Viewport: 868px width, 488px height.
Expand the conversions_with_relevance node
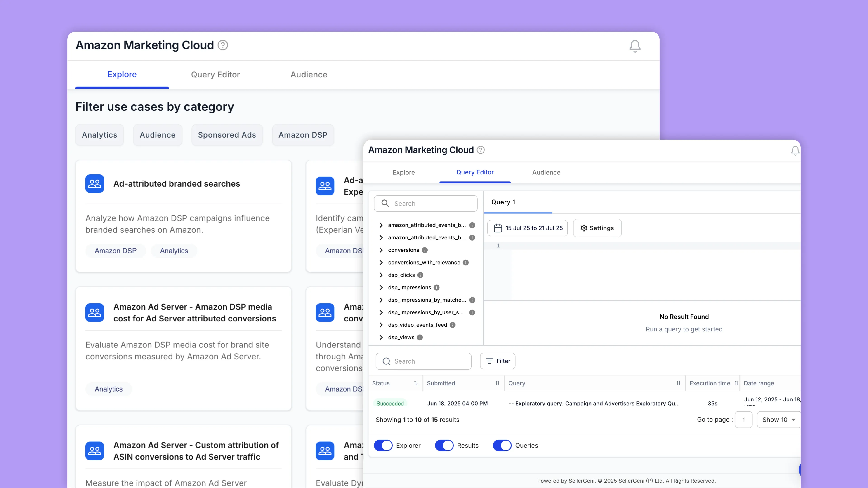(381, 262)
